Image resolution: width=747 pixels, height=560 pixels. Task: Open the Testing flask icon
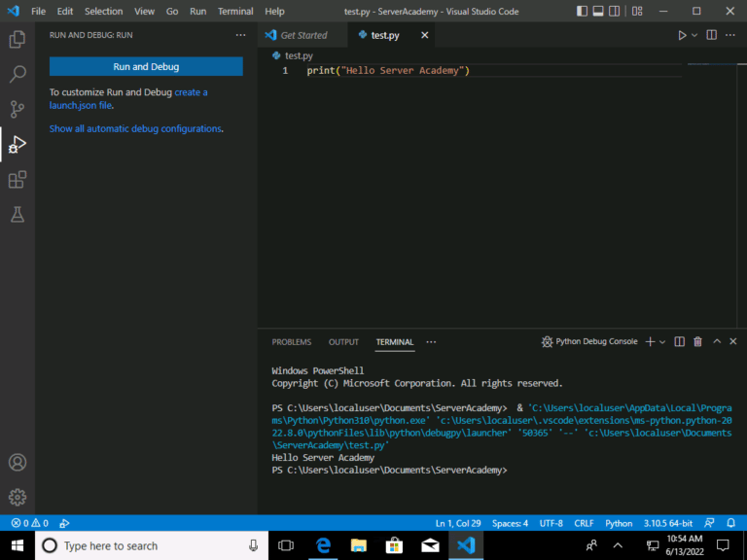tap(18, 215)
